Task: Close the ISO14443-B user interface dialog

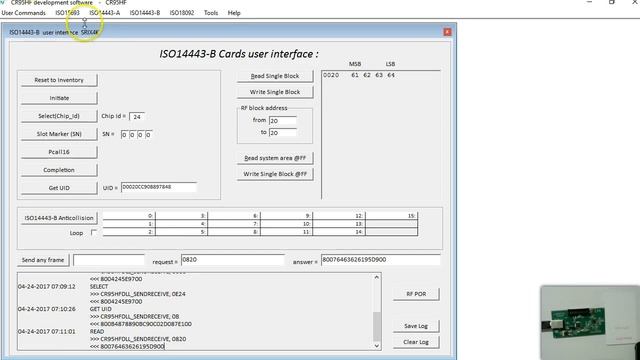Action: point(447,32)
